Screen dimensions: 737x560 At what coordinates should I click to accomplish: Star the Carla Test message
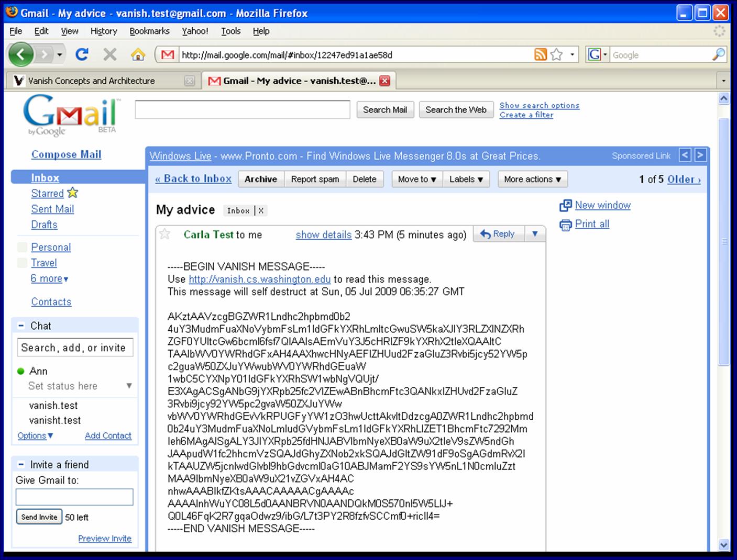click(x=165, y=234)
